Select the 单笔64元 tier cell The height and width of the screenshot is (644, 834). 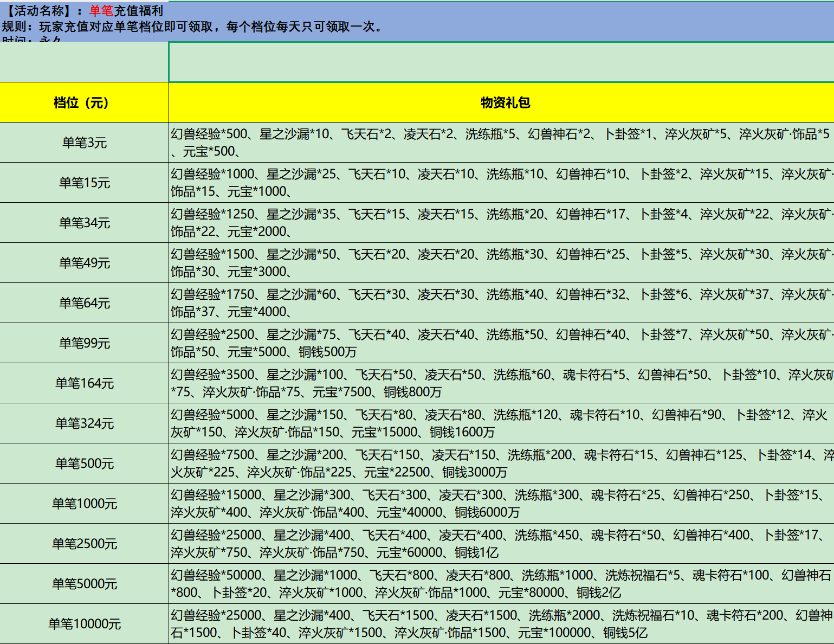point(84,303)
